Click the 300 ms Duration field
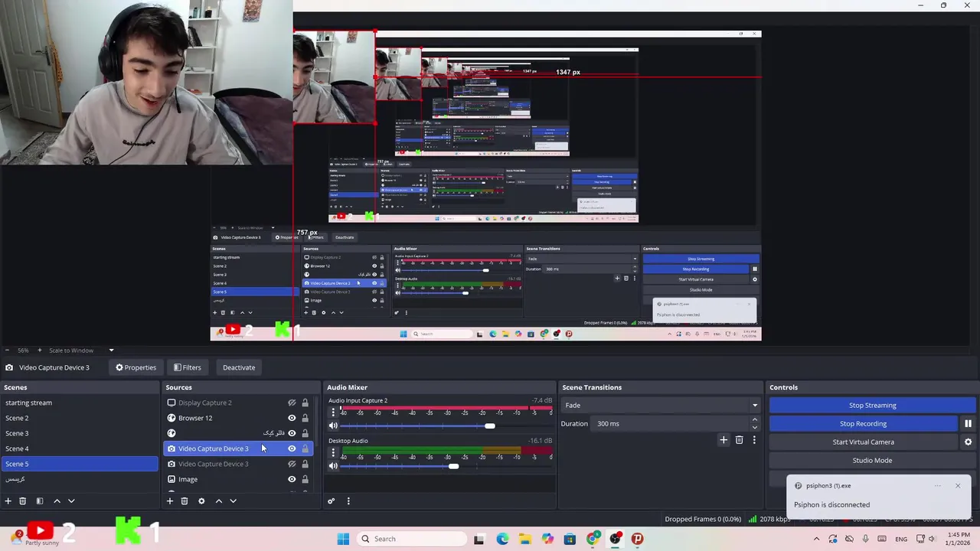The width and height of the screenshot is (980, 551). click(671, 423)
